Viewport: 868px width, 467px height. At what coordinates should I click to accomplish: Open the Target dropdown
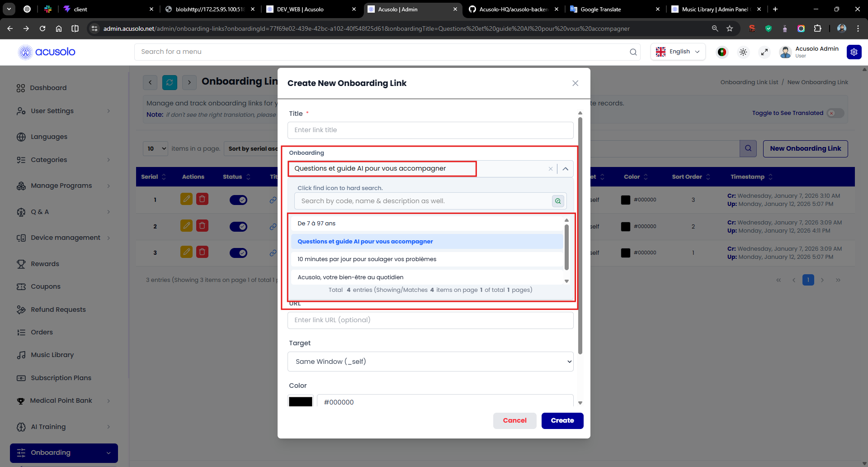pos(430,362)
